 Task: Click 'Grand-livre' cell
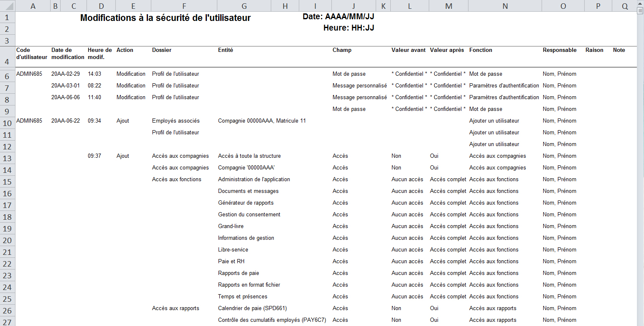pyautogui.click(x=231, y=226)
